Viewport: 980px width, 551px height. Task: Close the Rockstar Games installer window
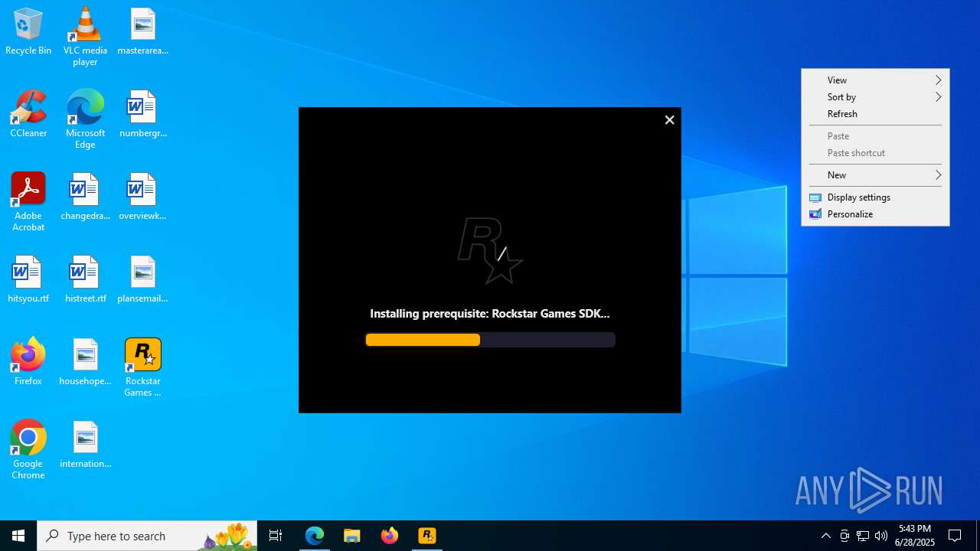(x=669, y=120)
